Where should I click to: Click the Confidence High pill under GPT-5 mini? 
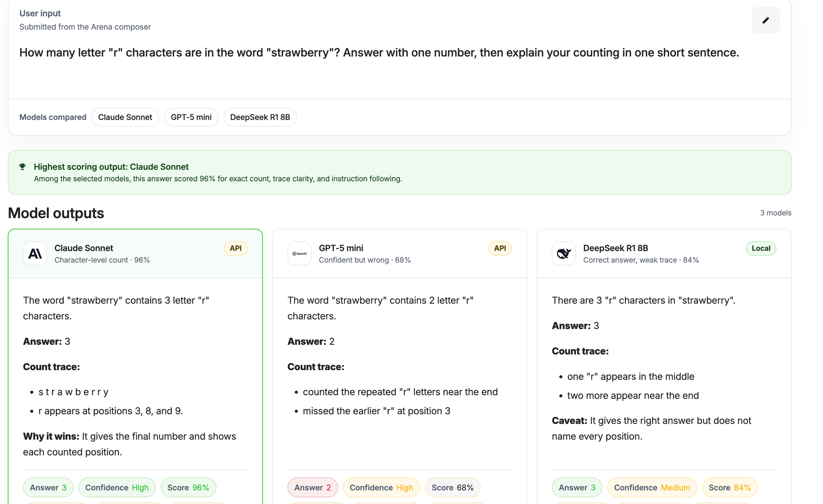381,487
